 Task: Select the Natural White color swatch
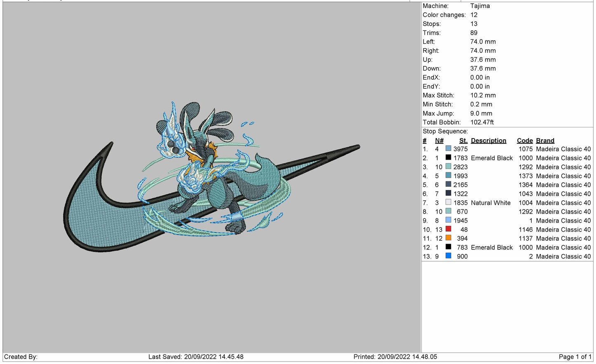click(448, 202)
